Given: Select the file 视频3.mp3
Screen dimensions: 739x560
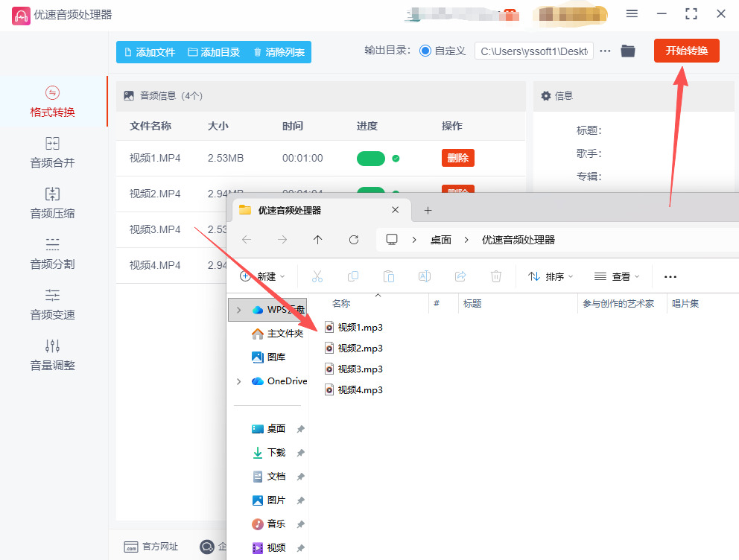Looking at the screenshot, I should [x=354, y=369].
